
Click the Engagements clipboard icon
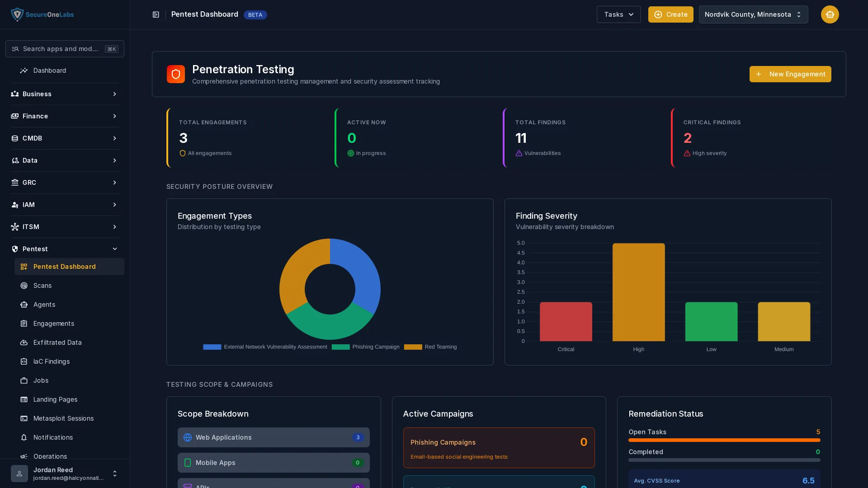coord(24,324)
